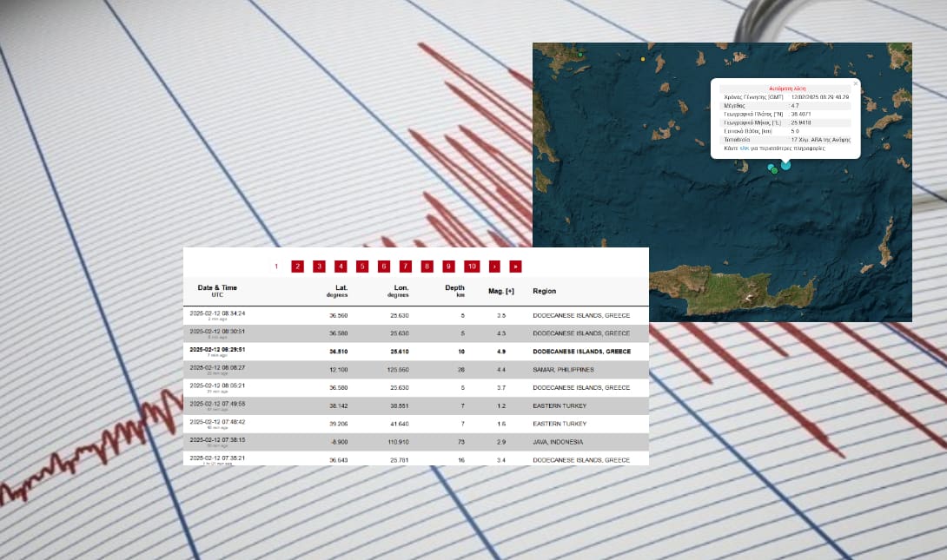The image size is (947, 560).
Task: Select the 2025-02-12 08:30:51 earthquake entry
Action: 415,333
